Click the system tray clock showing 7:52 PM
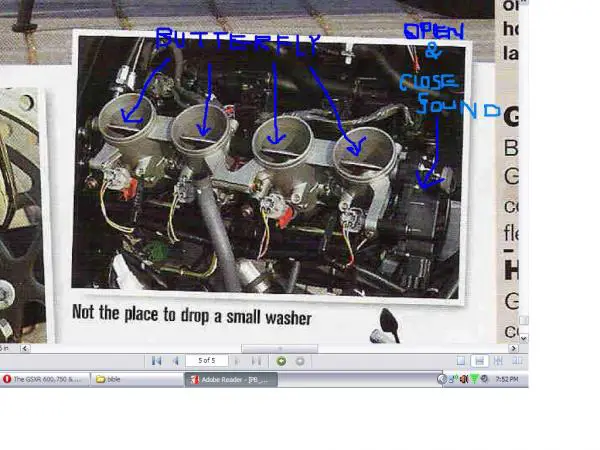The height and width of the screenshot is (450, 600). pos(507,379)
